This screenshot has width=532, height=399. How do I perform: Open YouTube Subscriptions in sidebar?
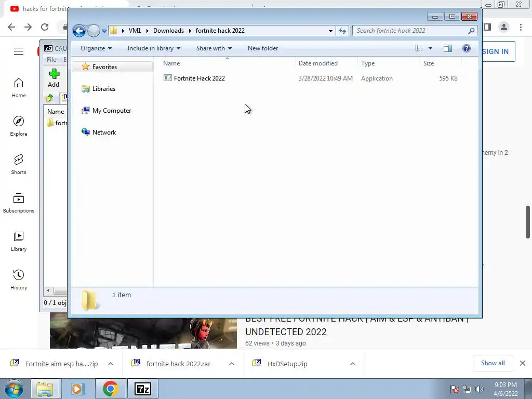[x=19, y=203]
